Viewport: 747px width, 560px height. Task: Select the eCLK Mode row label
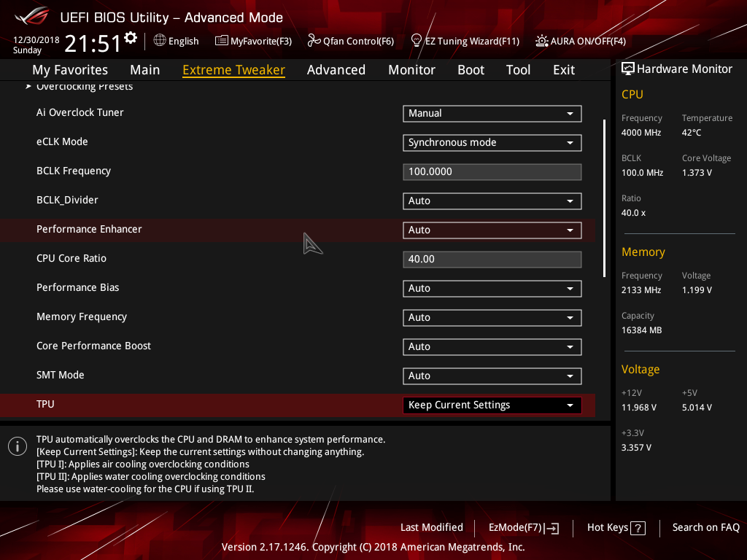click(x=62, y=141)
